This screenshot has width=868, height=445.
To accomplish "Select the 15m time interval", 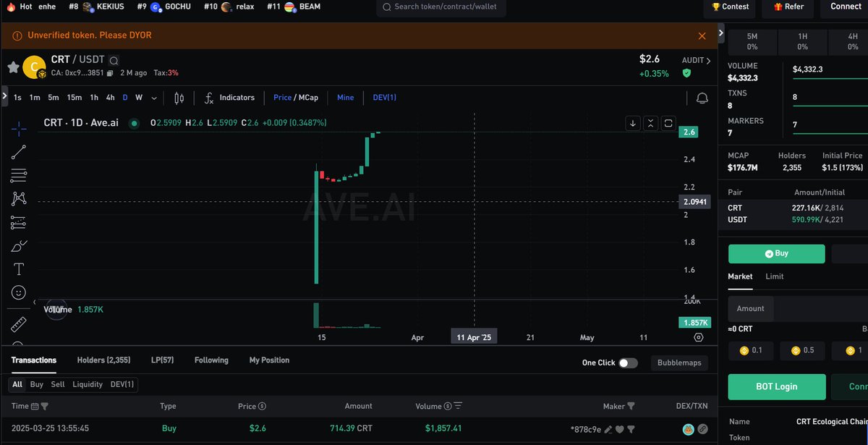I will tap(75, 98).
